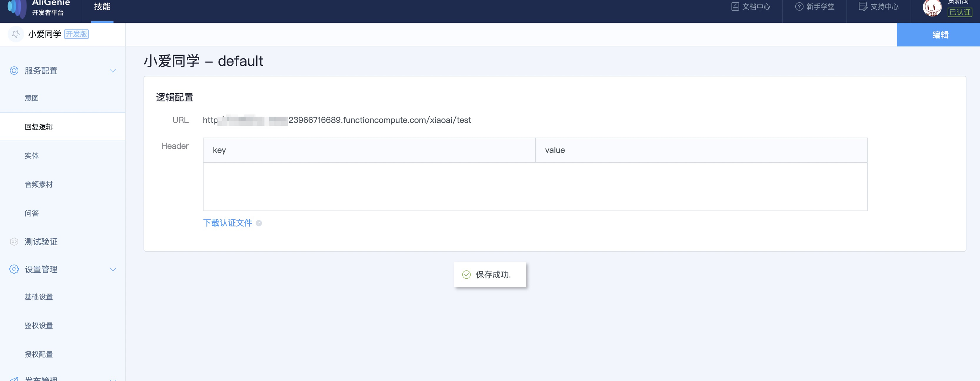The image size is (980, 381).
Task: Switch to the 技能 top tab
Action: (x=102, y=7)
